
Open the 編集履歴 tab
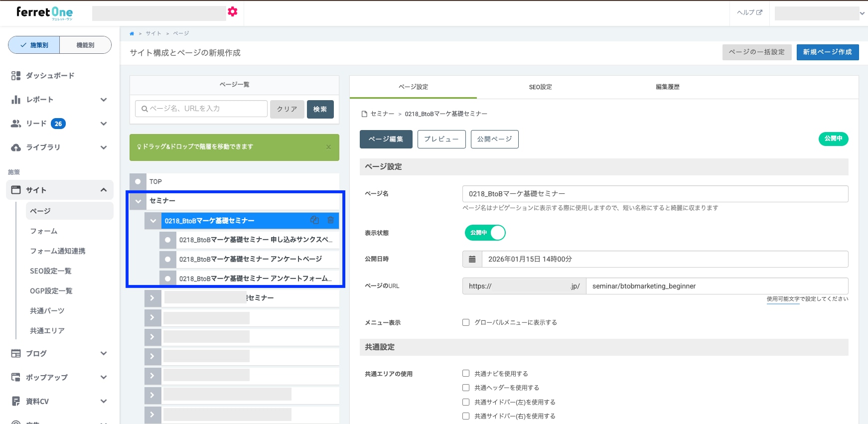click(x=667, y=87)
